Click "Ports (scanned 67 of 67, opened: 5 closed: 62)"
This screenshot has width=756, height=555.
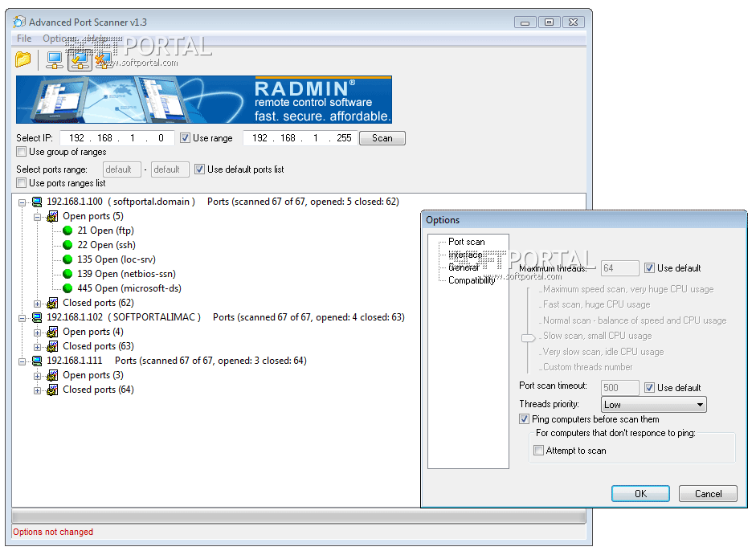[303, 202]
